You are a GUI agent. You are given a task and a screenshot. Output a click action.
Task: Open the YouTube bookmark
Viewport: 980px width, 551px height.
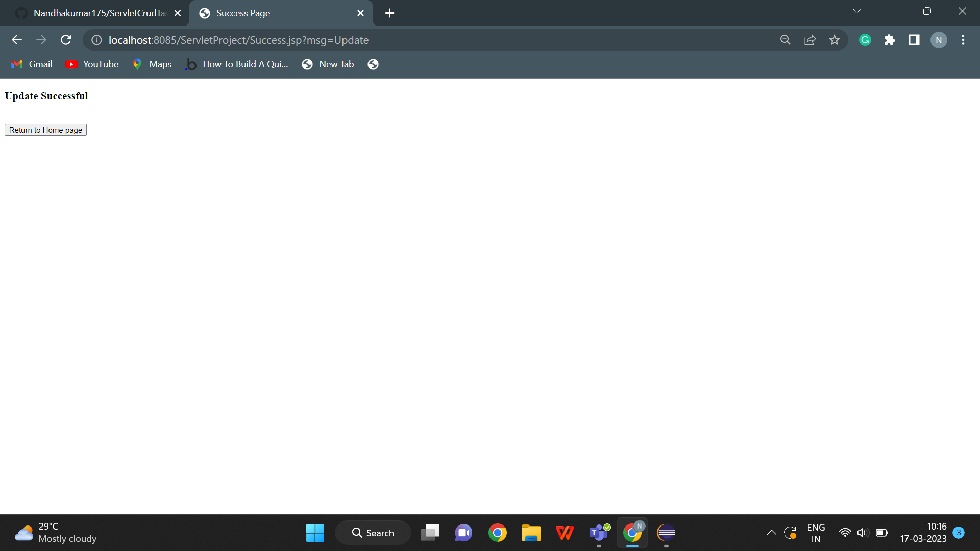pos(92,64)
